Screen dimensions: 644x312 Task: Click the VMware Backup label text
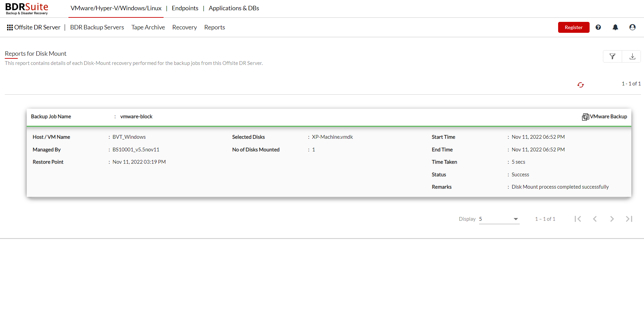(608, 117)
